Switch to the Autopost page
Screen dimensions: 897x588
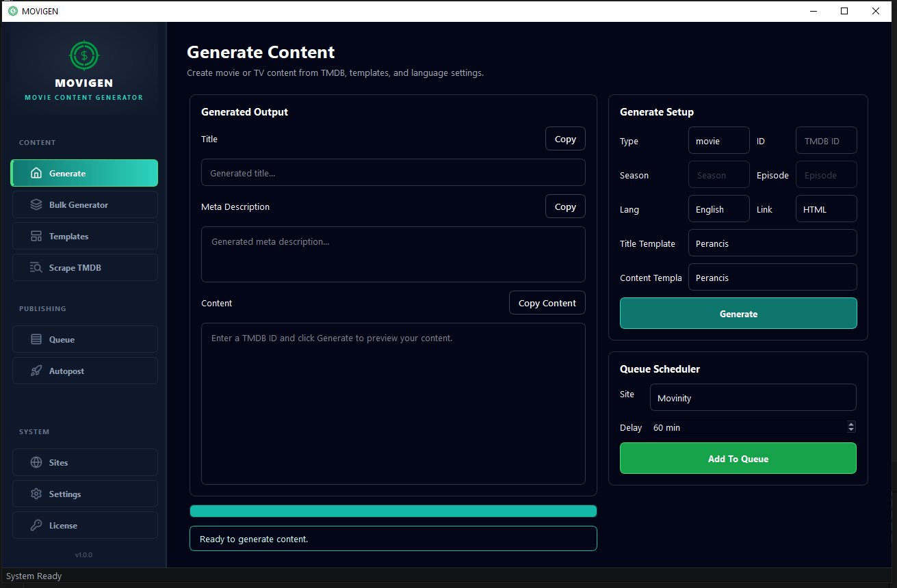point(85,371)
